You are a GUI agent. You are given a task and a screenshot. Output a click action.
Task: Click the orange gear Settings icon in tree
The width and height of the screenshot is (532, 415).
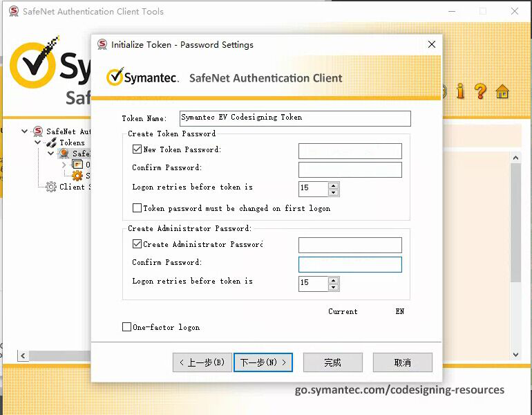(x=77, y=176)
